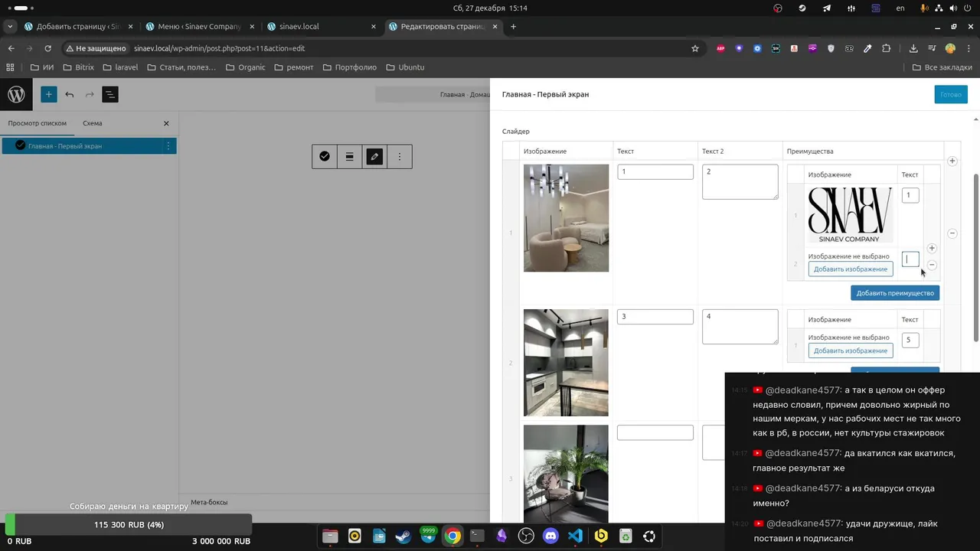Switch to the Схема tab
This screenshot has width=980, height=551.
(93, 123)
